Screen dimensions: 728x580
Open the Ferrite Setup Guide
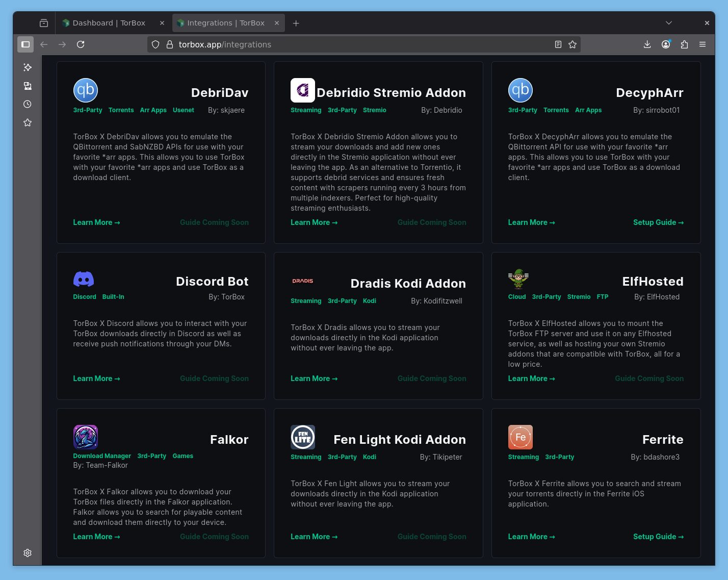click(659, 537)
